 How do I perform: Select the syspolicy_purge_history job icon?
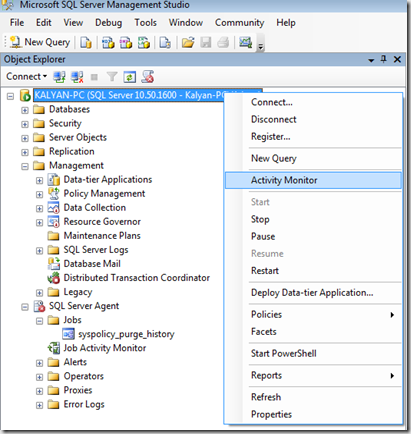pyautogui.click(x=68, y=334)
